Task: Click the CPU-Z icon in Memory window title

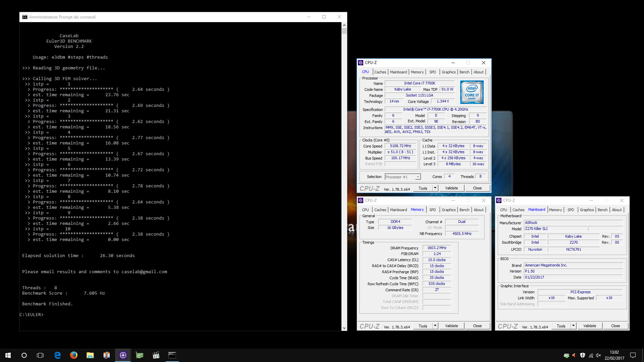Action: click(x=361, y=200)
